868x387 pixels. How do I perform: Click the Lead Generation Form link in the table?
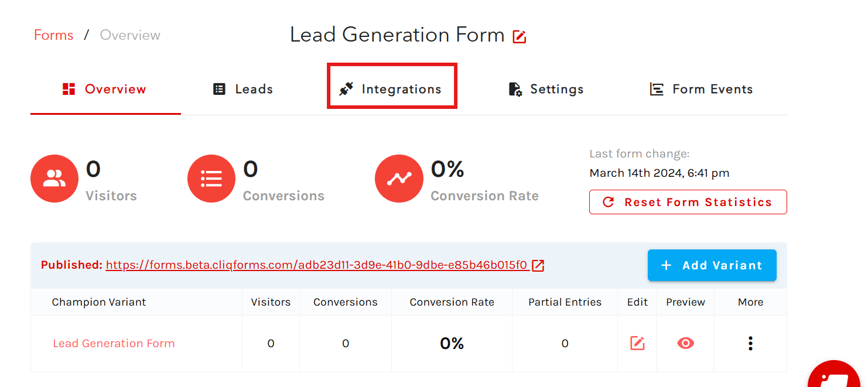point(114,343)
